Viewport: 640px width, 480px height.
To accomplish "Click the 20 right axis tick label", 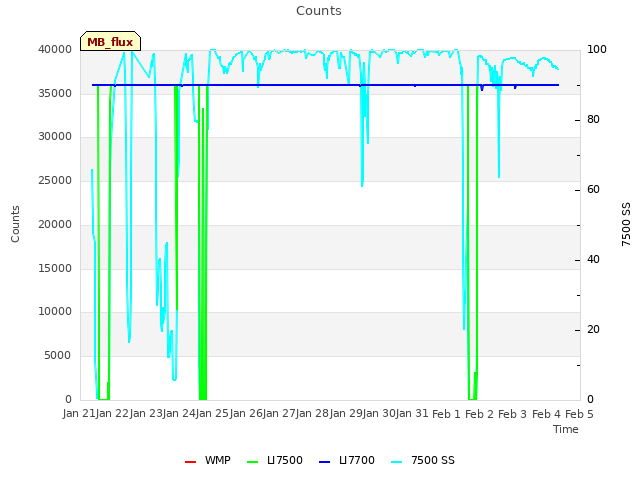I will [x=593, y=330].
